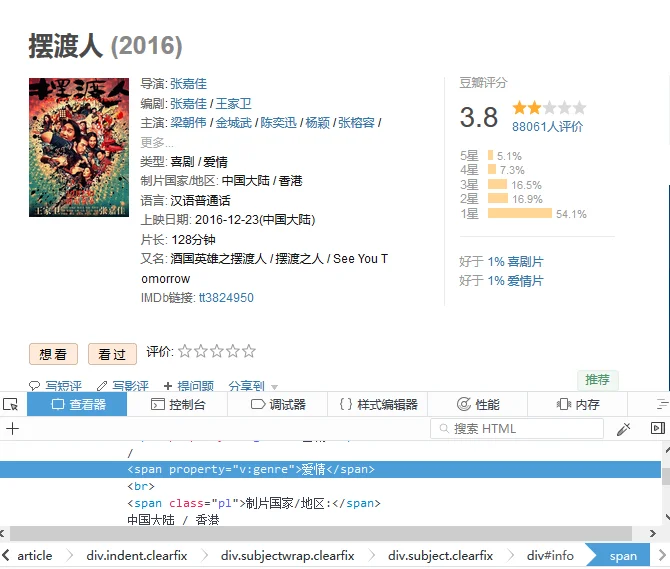Viewport: 670px width, 569px height.
Task: Open the 性能 performance tab
Action: click(x=478, y=404)
